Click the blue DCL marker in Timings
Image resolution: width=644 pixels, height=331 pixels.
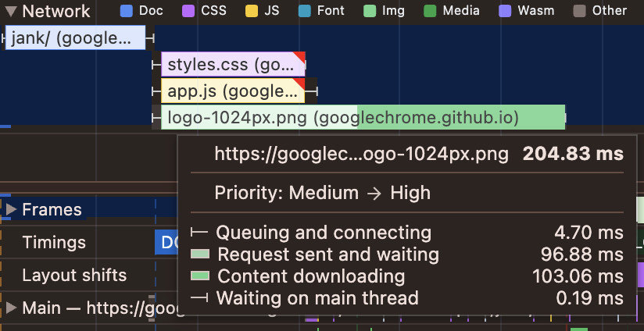[166, 242]
